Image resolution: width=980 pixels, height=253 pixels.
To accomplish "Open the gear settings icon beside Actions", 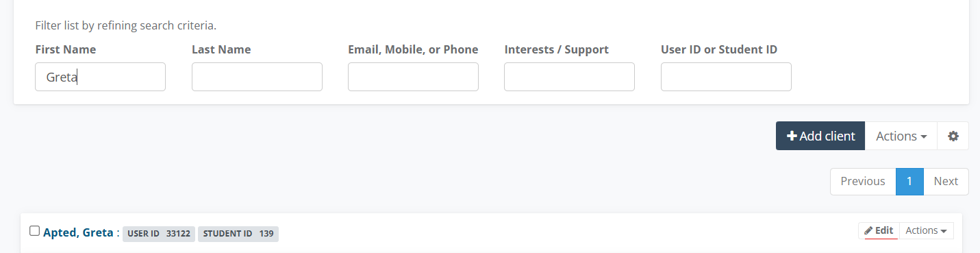I will pyautogui.click(x=953, y=136).
